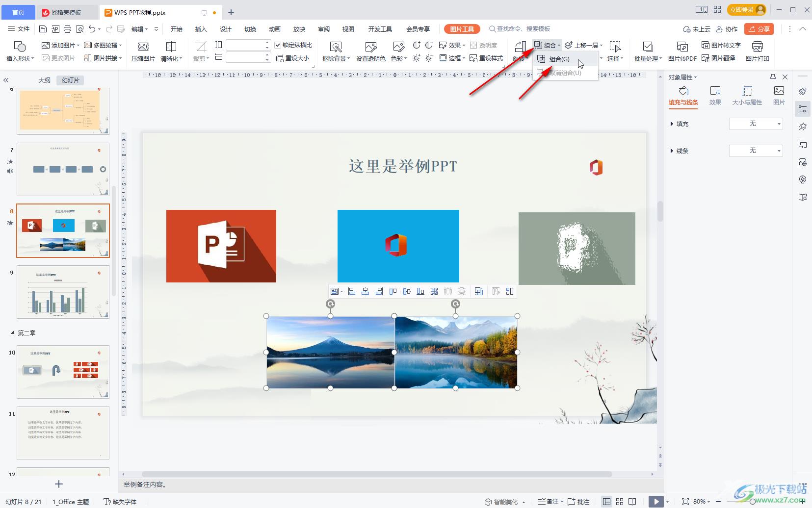Screen dimensions: 812x508
Task: Click the zoom slider handle in status bar
Action: (x=753, y=501)
